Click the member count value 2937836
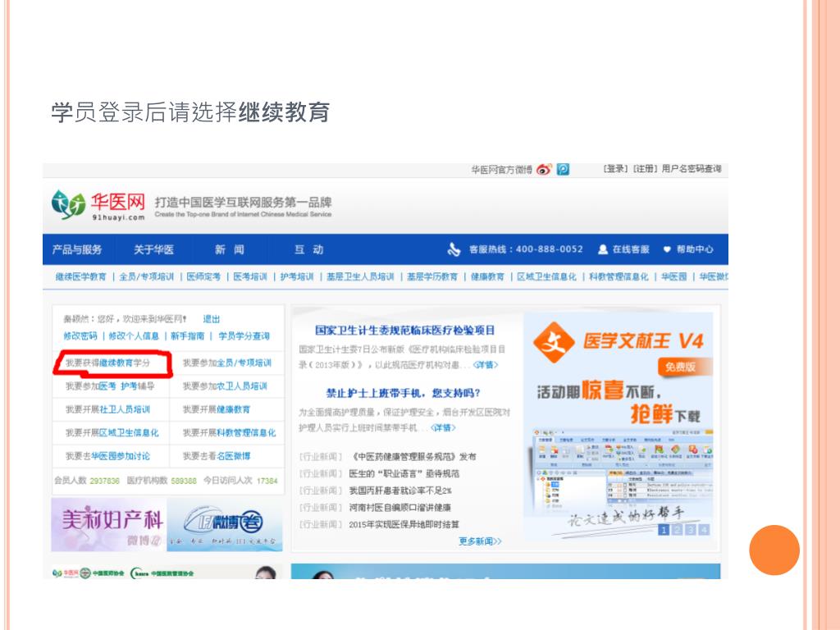The height and width of the screenshot is (630, 840). [104, 481]
